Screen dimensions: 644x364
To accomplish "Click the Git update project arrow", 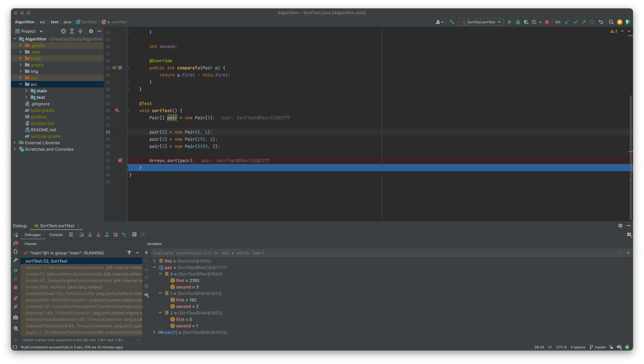I will 567,22.
